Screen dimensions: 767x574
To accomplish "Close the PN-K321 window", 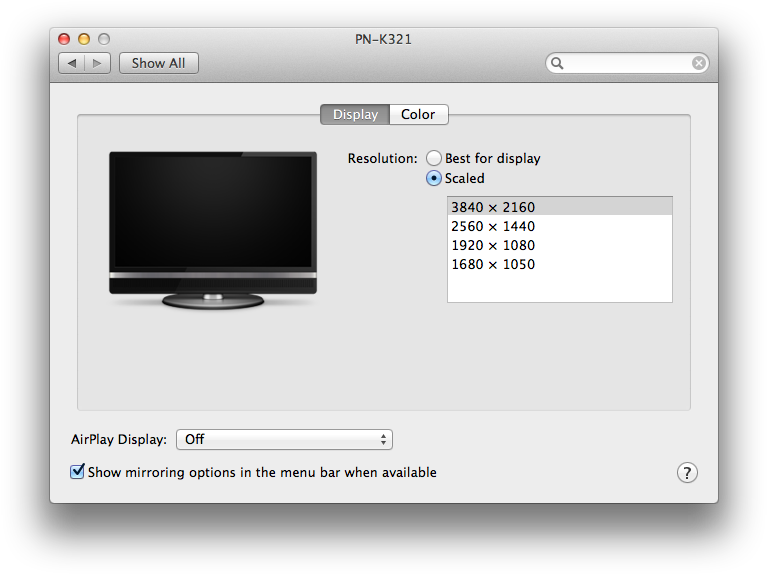I will 64,39.
